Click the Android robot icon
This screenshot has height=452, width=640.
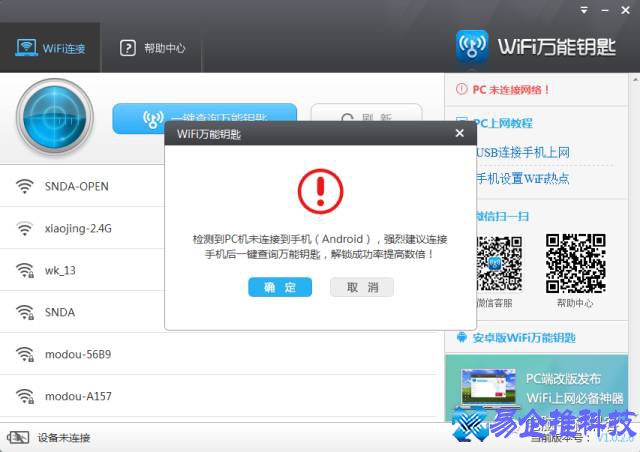(x=462, y=337)
